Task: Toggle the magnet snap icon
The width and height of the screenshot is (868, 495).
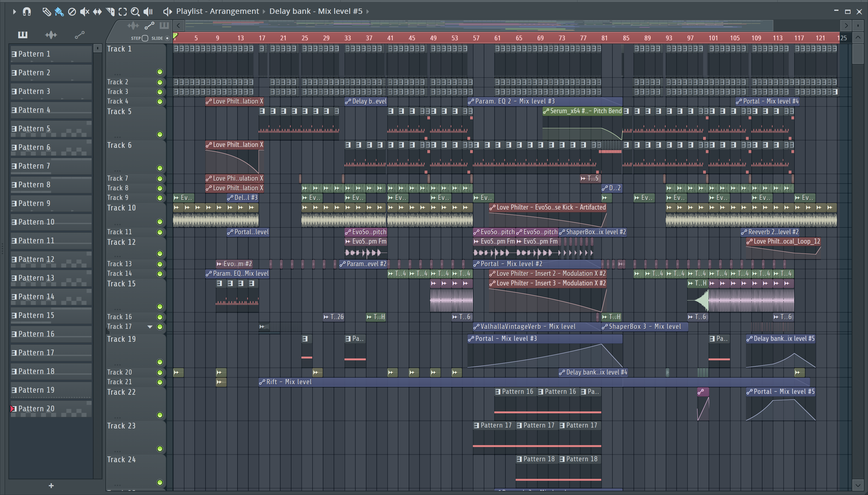Action: (27, 11)
